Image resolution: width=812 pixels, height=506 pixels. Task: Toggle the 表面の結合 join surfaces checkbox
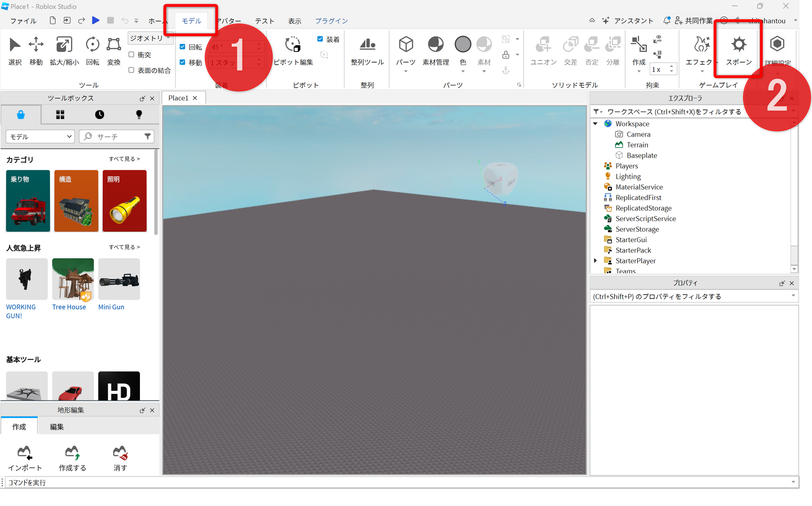click(132, 70)
